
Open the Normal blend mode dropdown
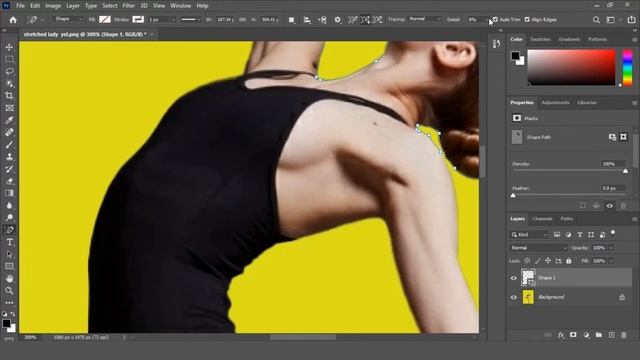tap(539, 248)
